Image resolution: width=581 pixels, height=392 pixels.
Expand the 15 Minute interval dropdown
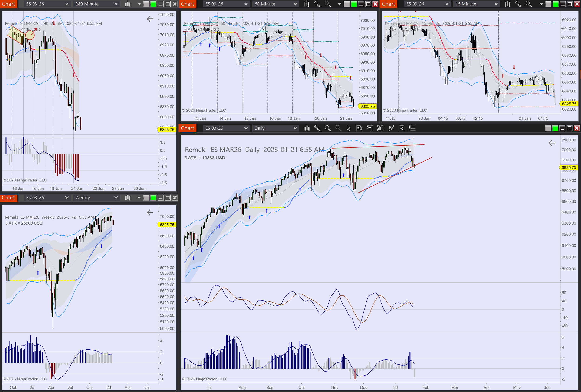[x=496, y=4]
